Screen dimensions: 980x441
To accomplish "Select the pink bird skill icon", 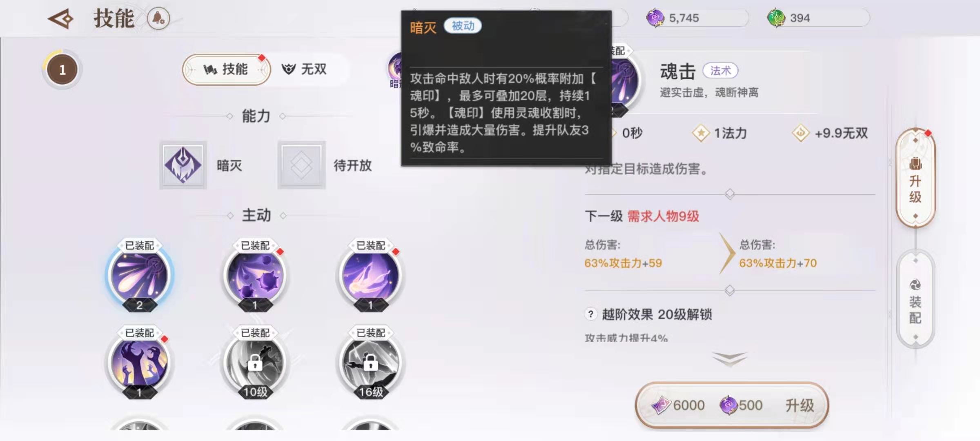I will (370, 276).
